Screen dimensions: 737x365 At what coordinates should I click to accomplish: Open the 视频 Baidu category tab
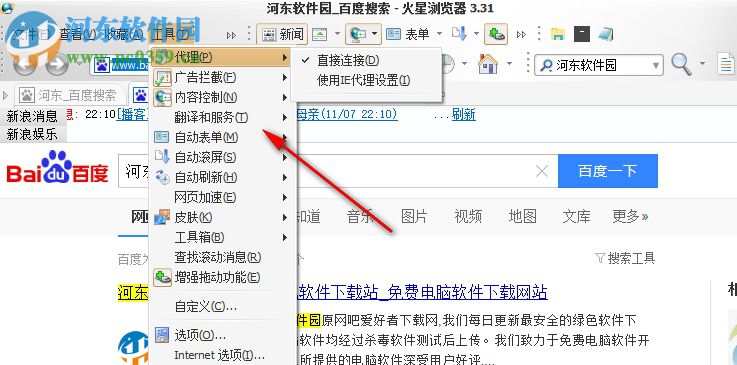468,217
